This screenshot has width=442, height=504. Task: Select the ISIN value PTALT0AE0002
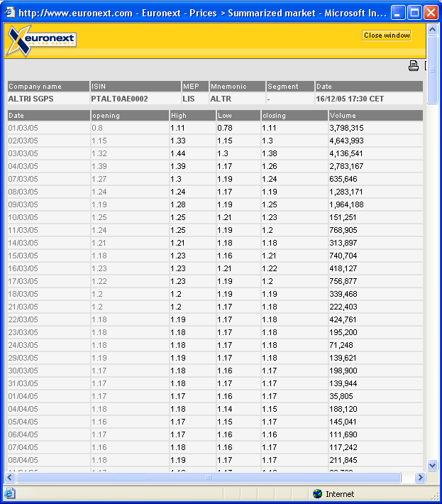coord(119,99)
